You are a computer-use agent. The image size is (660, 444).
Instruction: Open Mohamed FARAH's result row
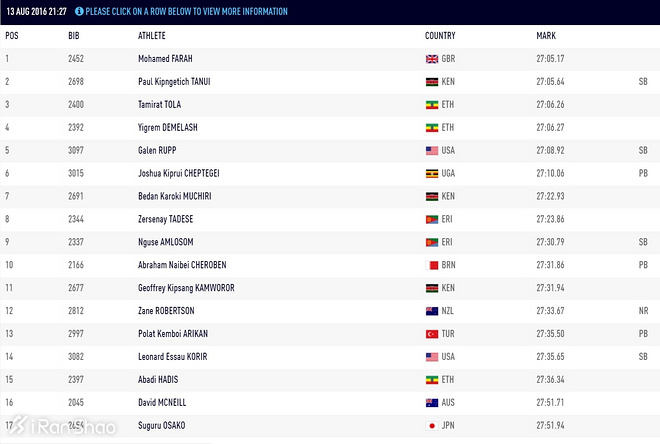166,59
